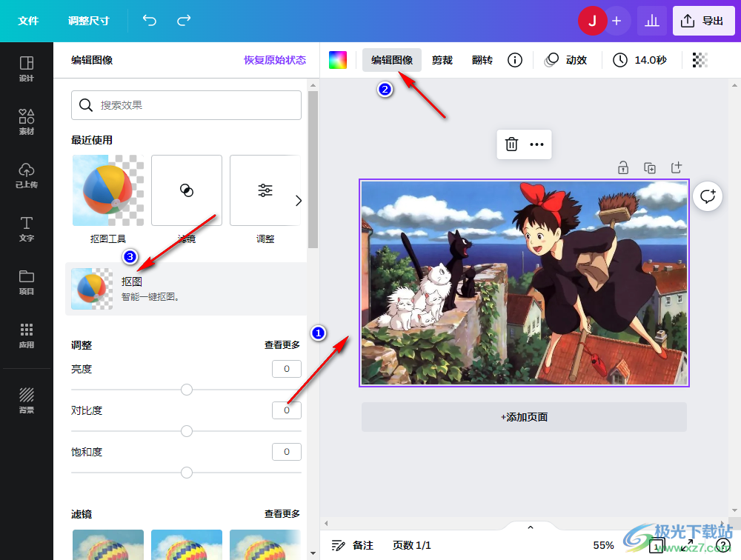
Task: Click the redo arrow icon
Action: (184, 20)
